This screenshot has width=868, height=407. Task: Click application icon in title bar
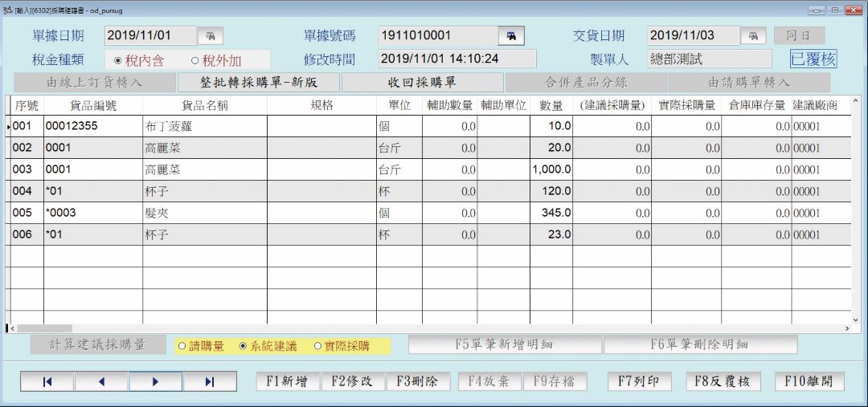point(7,10)
